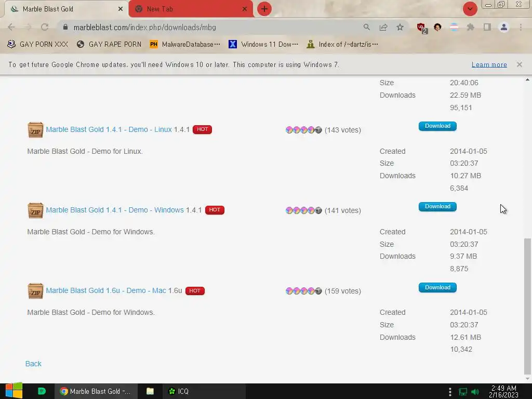Close the Marble Blast Gold tab

pyautogui.click(x=121, y=9)
